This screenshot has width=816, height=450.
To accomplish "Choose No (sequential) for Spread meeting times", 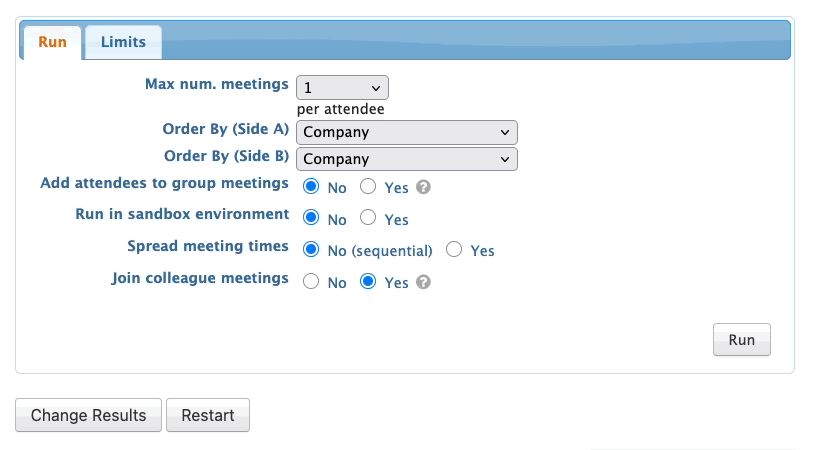I will (311, 250).
